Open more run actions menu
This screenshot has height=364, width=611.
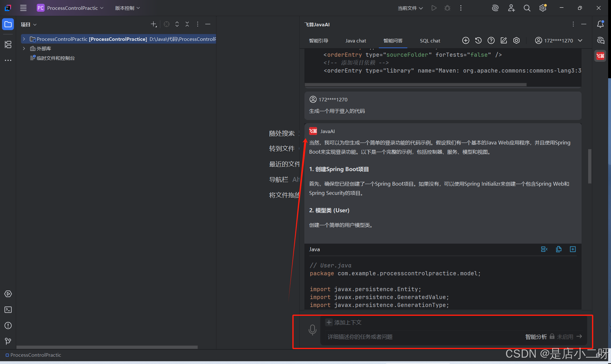coord(461,8)
